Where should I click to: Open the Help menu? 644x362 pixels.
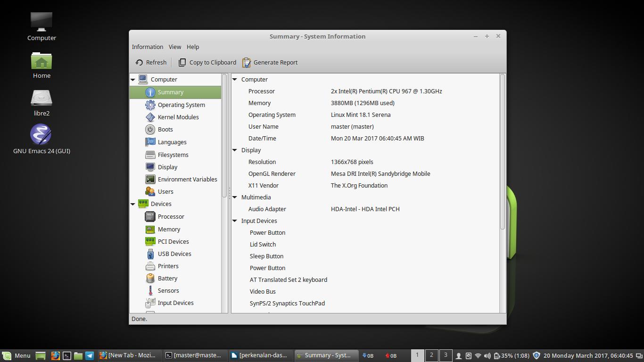(x=193, y=47)
